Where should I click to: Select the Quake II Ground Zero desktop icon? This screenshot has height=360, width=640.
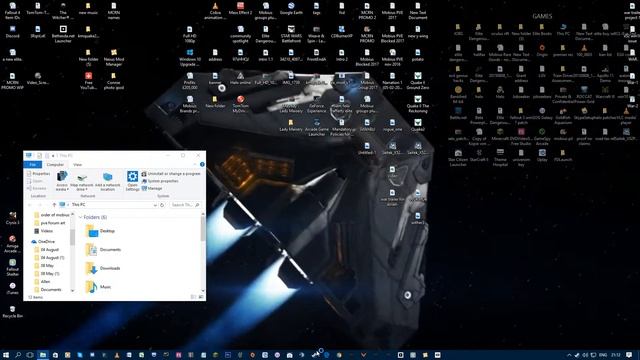tap(418, 81)
